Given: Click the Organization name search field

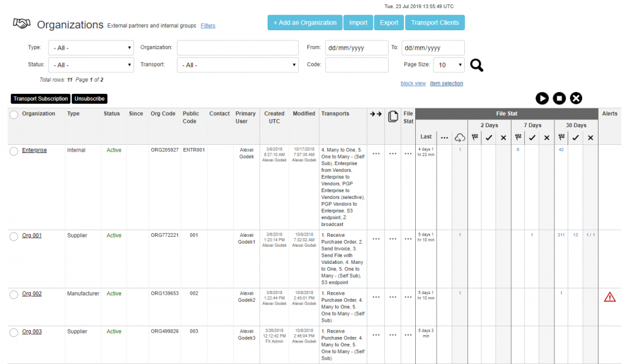Looking at the screenshot, I should [238, 48].
